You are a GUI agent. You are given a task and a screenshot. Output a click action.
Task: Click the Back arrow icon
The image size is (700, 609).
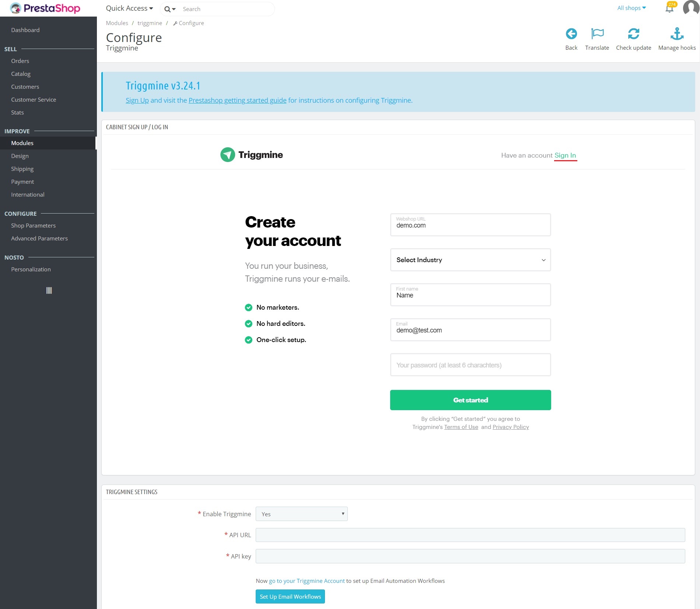click(x=571, y=34)
